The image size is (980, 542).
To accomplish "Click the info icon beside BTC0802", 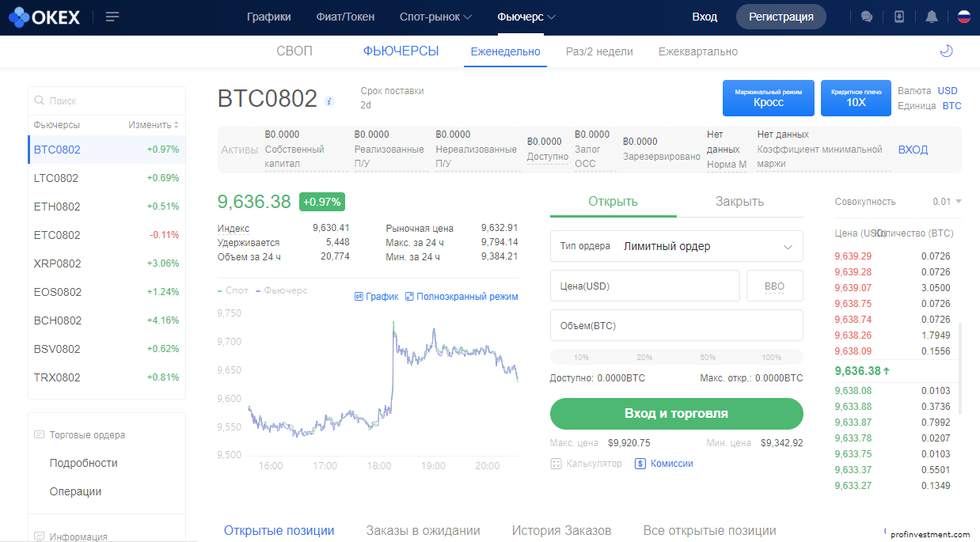I will pos(329,101).
